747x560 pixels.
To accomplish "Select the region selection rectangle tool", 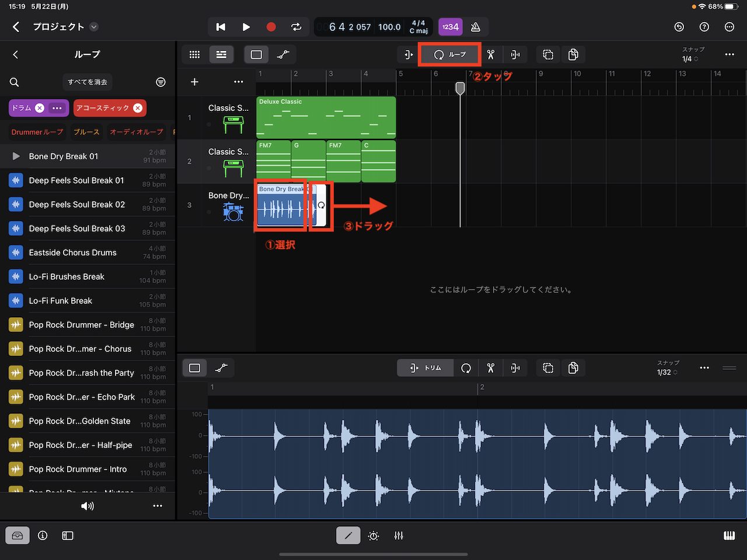I will click(x=256, y=54).
